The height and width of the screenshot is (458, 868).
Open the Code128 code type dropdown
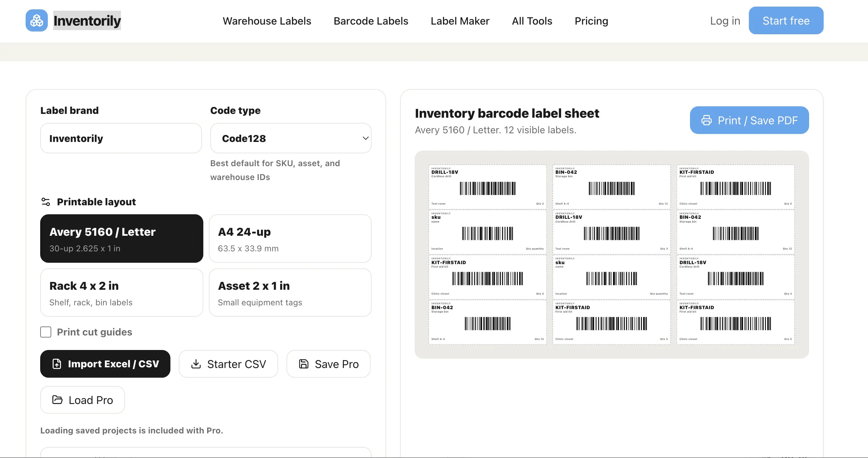click(291, 138)
